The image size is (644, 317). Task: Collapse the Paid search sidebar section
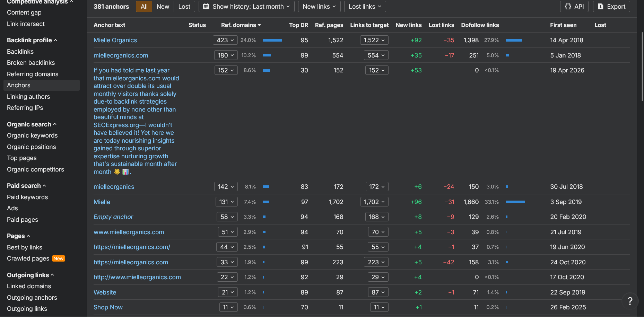(x=26, y=186)
